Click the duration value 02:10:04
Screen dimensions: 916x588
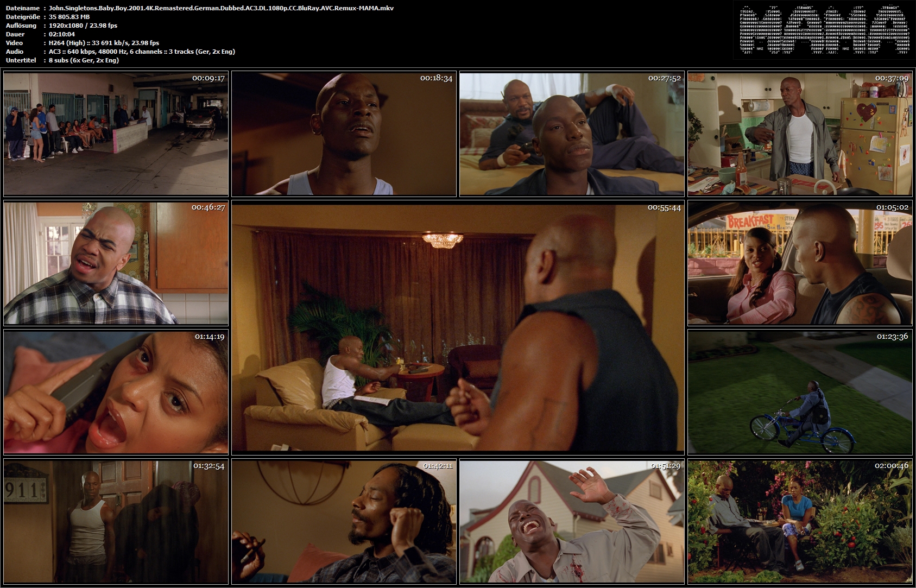click(62, 34)
